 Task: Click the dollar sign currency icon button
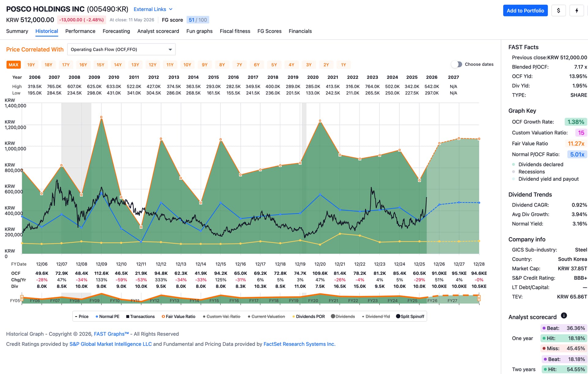click(x=558, y=11)
